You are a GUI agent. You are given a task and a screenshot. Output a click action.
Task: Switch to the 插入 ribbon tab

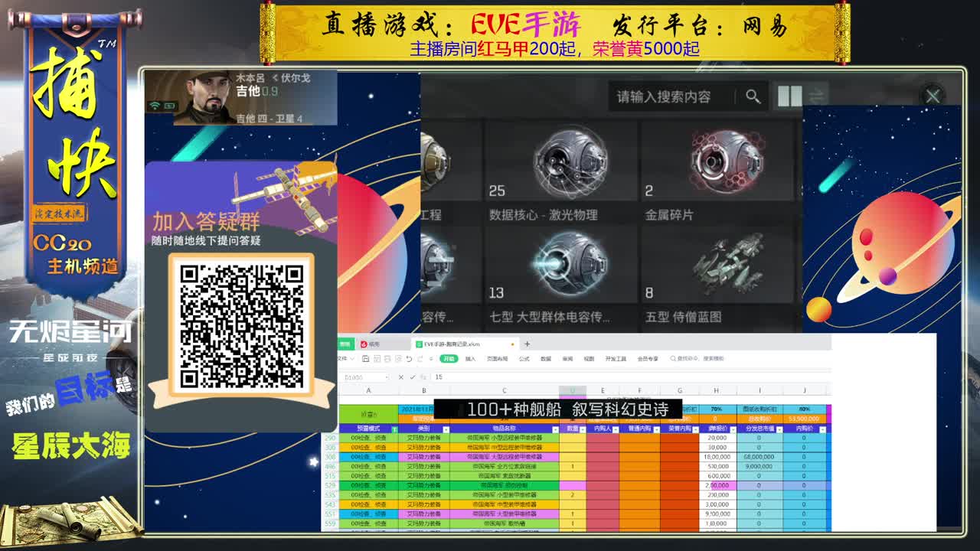[x=471, y=357]
